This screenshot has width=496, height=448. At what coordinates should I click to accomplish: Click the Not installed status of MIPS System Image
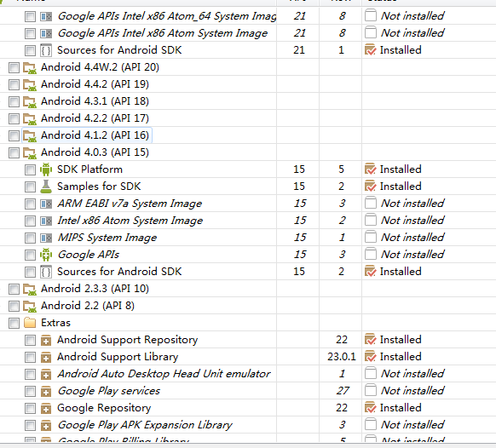click(x=404, y=238)
